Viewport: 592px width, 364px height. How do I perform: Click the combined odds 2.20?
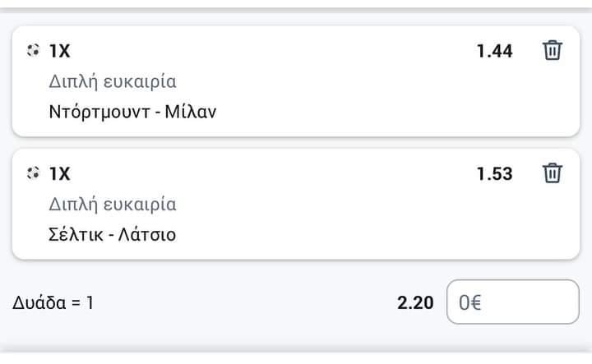coord(415,303)
